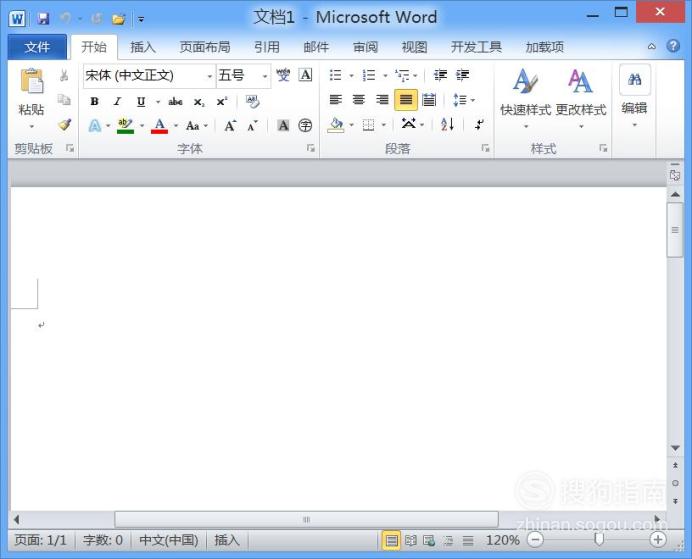Click the distributed alignment icon
Screen dimensions: 692x559
click(x=429, y=100)
